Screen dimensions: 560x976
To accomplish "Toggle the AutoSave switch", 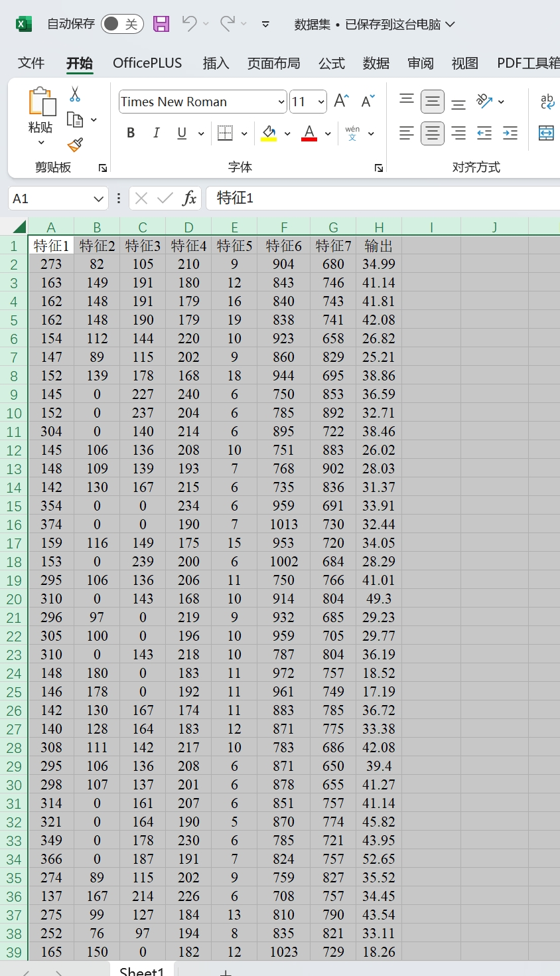I will click(x=122, y=24).
